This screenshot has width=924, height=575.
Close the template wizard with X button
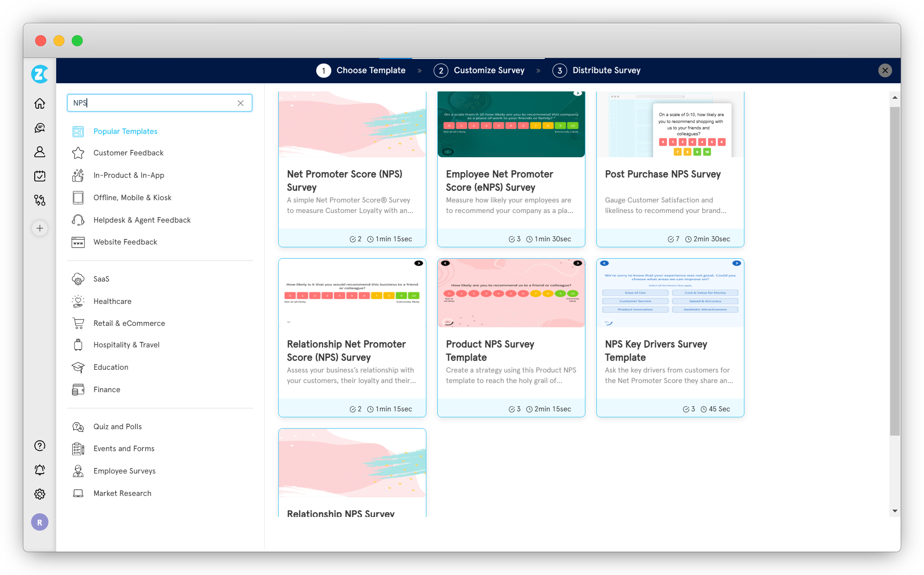(885, 70)
